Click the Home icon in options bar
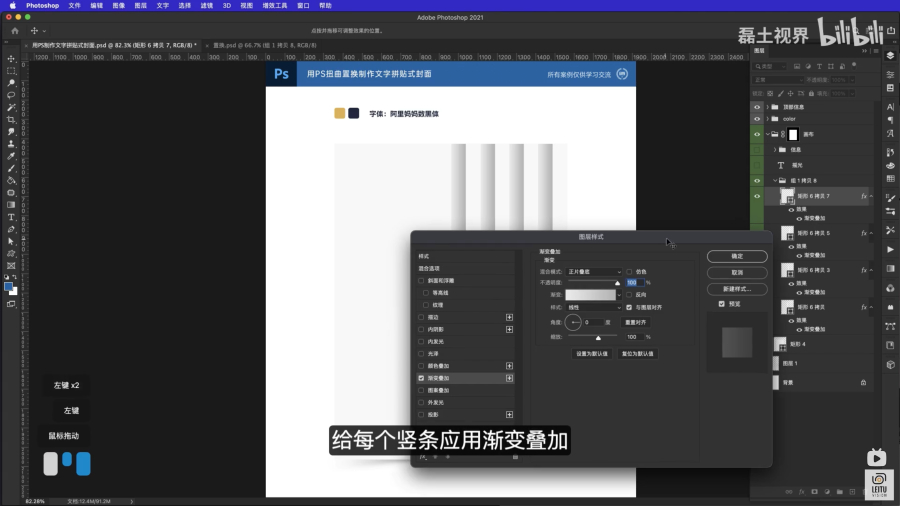900x506 pixels. pos(15,31)
